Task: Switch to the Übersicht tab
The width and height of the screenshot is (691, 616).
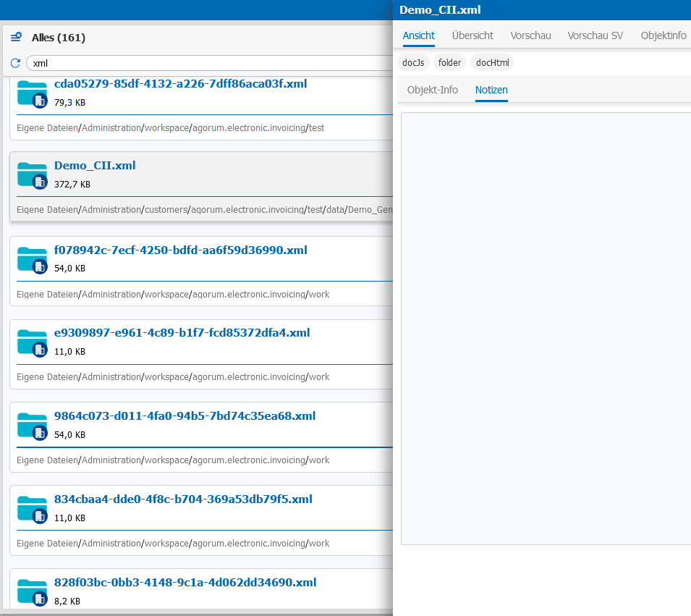Action: tap(472, 35)
